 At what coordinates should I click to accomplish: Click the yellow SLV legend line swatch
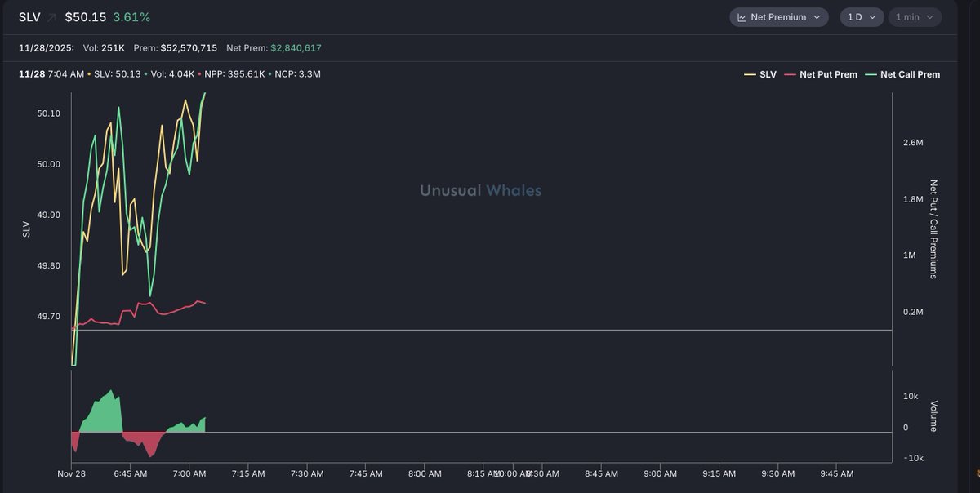(x=750, y=74)
